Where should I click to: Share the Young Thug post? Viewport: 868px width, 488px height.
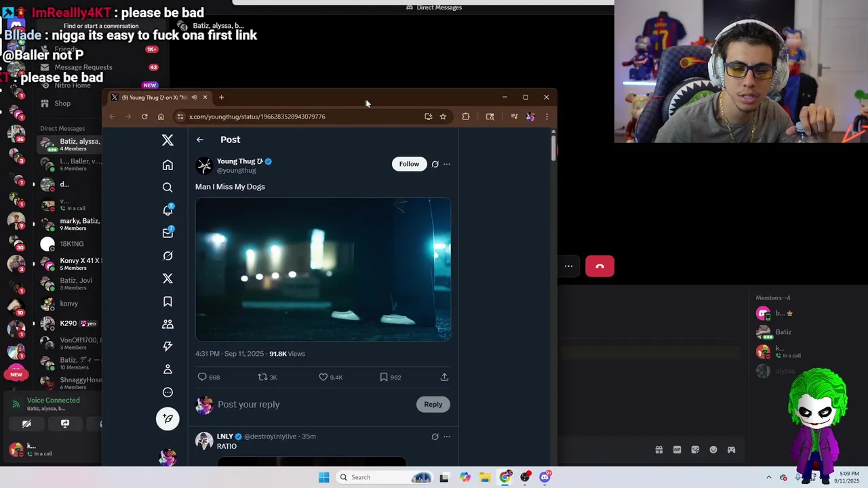(444, 377)
